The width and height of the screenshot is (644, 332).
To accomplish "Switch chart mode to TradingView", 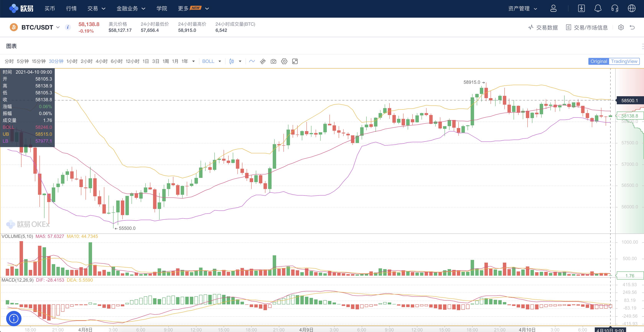I will pyautogui.click(x=624, y=62).
